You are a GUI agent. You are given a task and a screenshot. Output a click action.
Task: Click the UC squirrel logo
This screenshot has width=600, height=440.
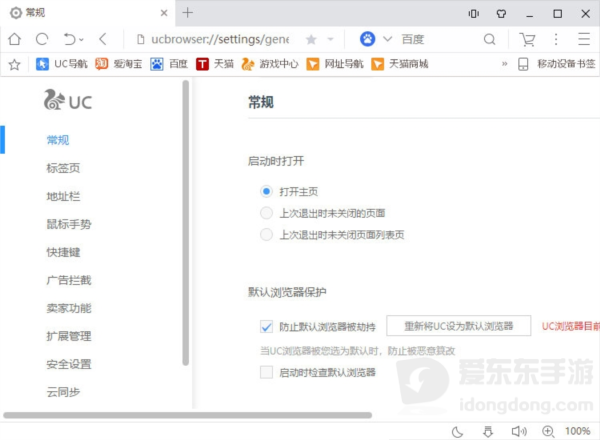click(x=68, y=100)
